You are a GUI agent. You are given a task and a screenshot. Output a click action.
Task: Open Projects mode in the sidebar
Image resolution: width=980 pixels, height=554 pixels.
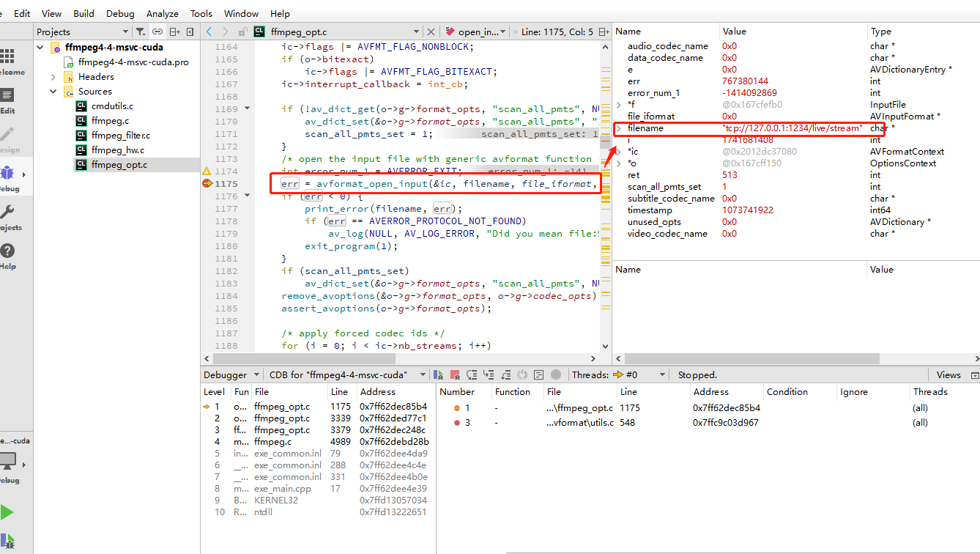[x=7, y=218]
